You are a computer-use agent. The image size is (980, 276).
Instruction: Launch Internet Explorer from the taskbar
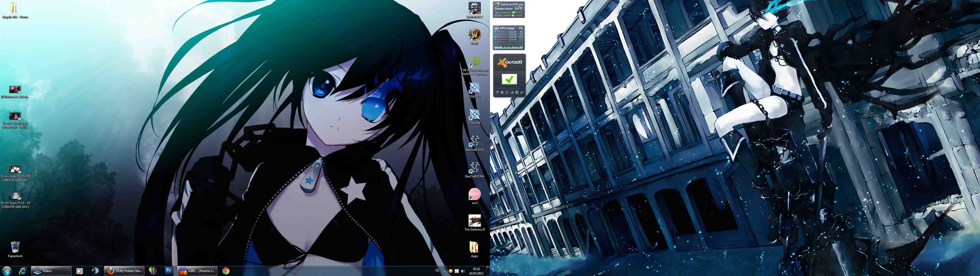(23, 271)
